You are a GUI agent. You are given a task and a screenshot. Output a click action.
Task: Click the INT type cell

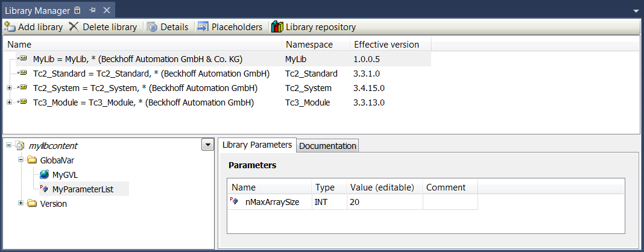[x=329, y=202]
